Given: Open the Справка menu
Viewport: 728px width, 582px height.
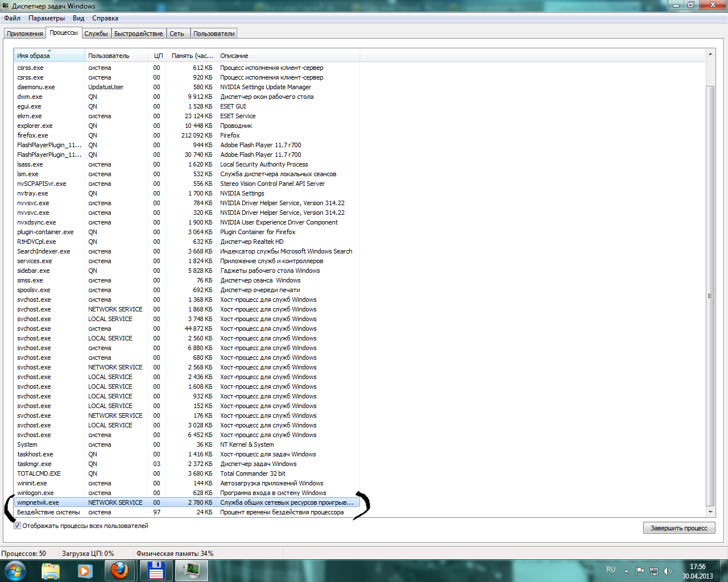Looking at the screenshot, I should pos(105,18).
